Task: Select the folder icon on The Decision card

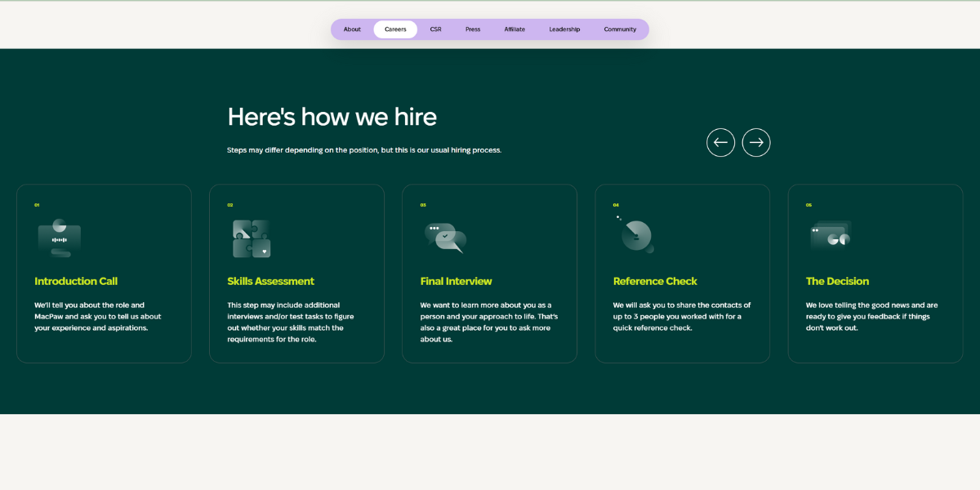Action: [x=829, y=235]
